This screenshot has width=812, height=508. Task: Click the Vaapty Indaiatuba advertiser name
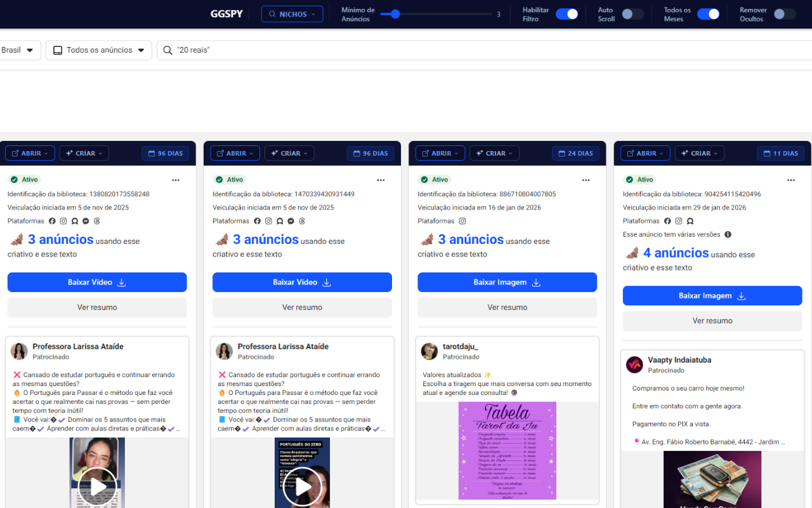679,360
